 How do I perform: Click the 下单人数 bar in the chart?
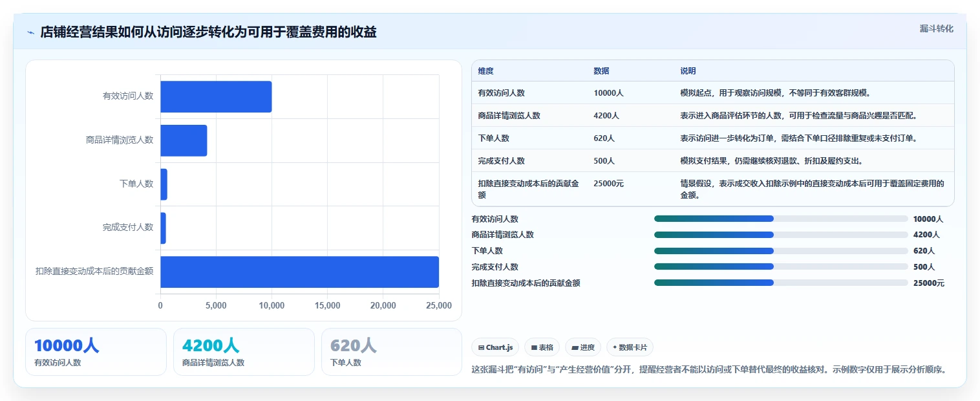click(x=164, y=184)
